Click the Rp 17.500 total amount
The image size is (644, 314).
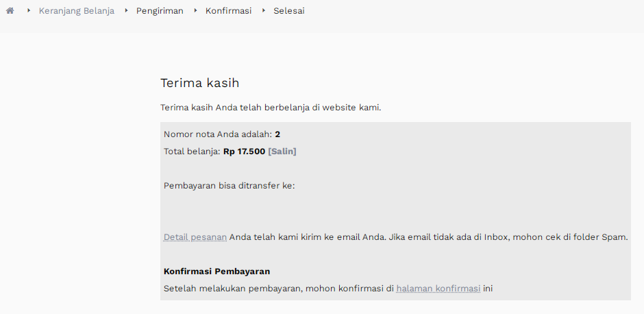pos(245,152)
